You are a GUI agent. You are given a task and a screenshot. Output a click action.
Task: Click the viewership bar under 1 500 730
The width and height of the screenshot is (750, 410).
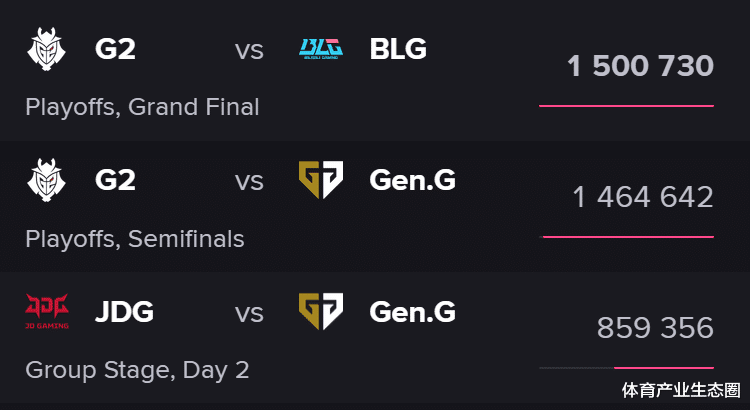626,105
